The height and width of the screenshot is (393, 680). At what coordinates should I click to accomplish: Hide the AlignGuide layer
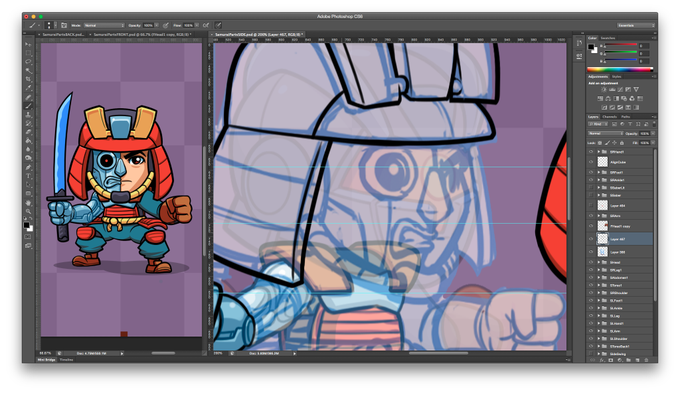(x=591, y=162)
